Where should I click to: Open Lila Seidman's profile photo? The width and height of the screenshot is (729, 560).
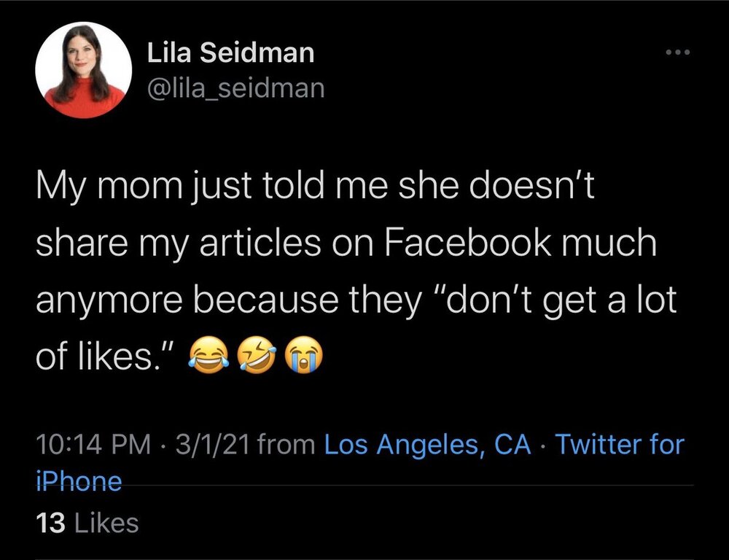84,70
